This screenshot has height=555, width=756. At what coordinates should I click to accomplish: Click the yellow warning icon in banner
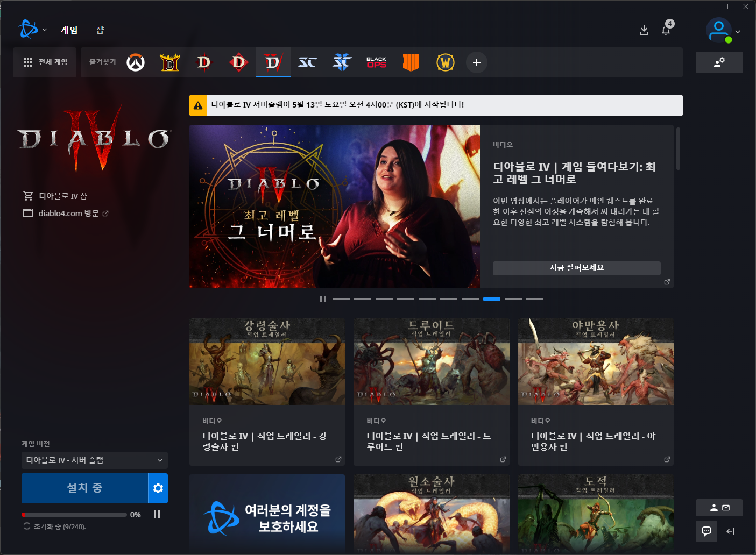pyautogui.click(x=198, y=105)
